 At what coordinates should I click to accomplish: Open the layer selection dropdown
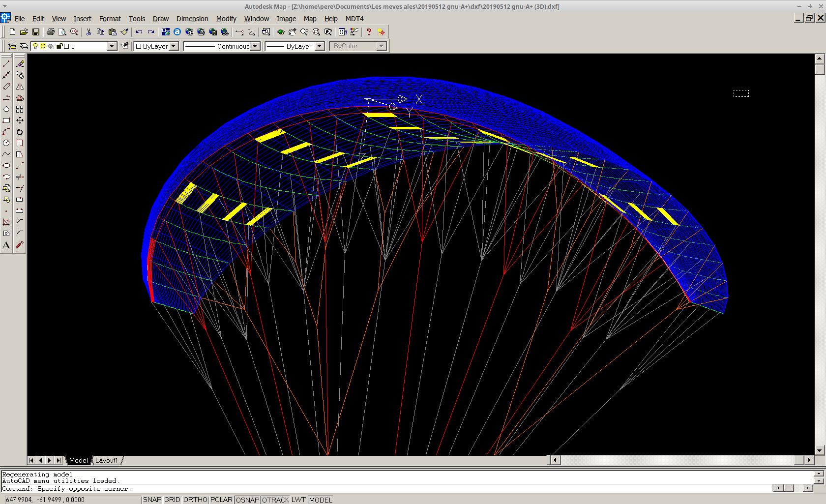[x=112, y=46]
